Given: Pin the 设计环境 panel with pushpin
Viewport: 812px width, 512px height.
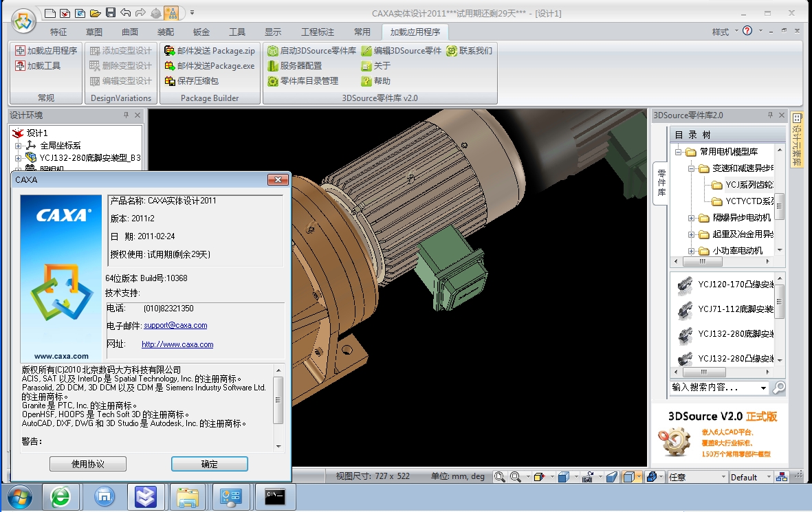Looking at the screenshot, I should [x=126, y=115].
